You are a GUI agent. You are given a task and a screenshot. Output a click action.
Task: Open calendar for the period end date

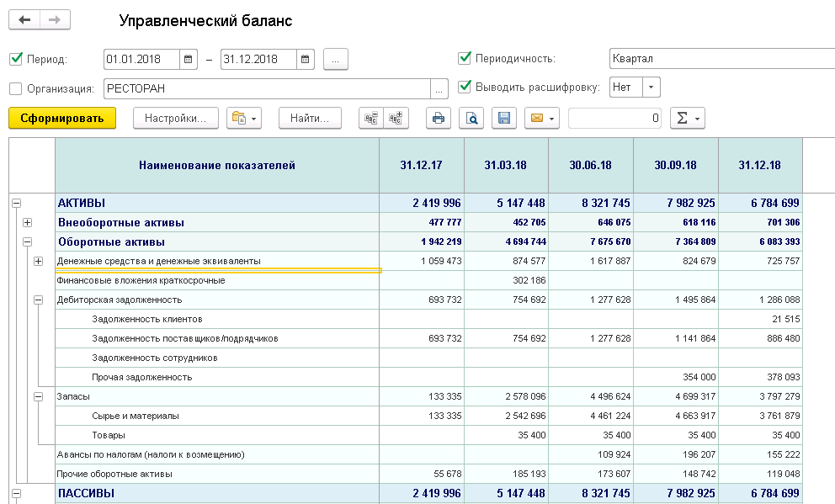coord(306,59)
